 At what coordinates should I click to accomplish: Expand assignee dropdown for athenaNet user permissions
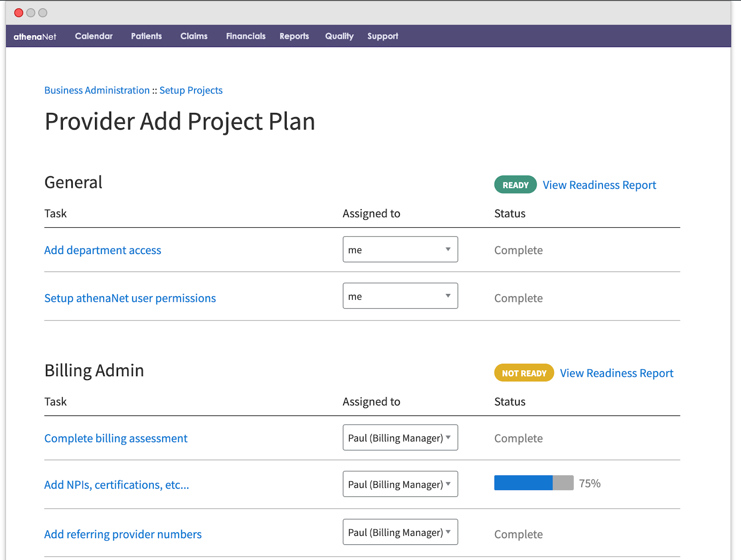[400, 296]
